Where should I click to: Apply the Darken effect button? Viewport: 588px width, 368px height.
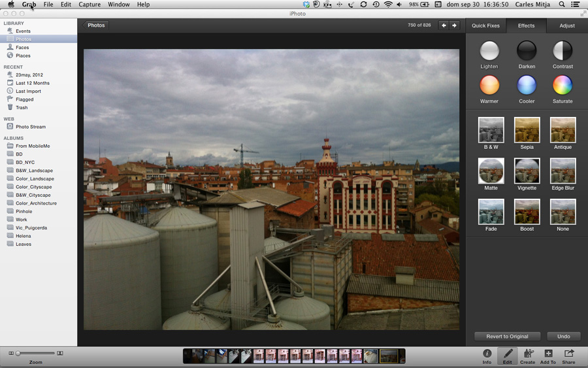pyautogui.click(x=527, y=50)
